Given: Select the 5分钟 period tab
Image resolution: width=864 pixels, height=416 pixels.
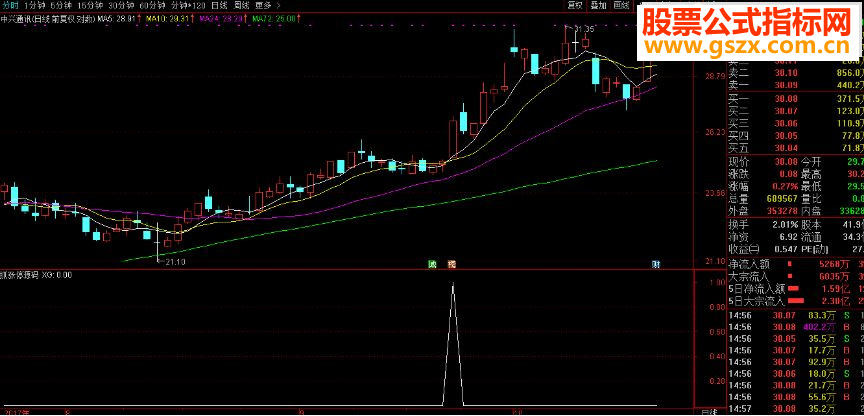Looking at the screenshot, I should [x=61, y=6].
